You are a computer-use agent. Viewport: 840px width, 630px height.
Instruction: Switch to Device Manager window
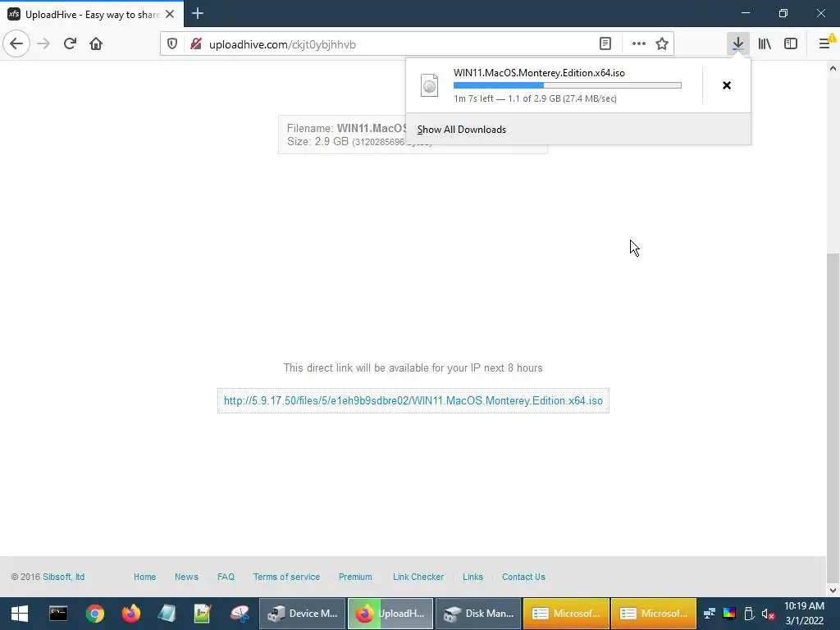pyautogui.click(x=303, y=614)
